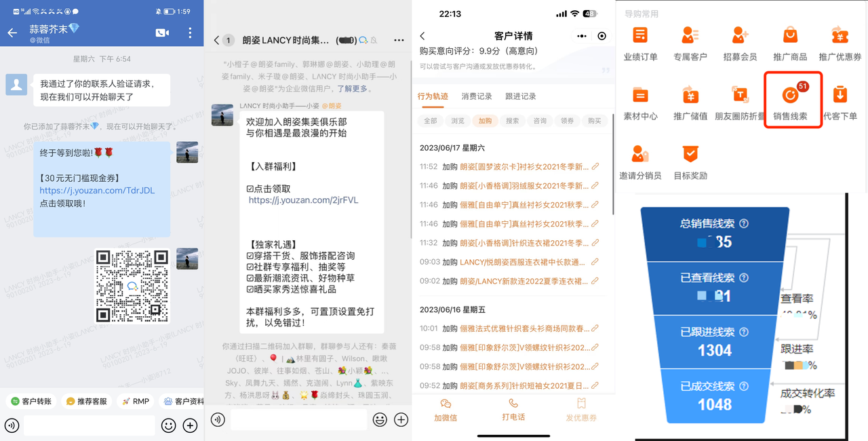
Task: Tap the help icon beside 已成交线索
Action: (x=744, y=387)
